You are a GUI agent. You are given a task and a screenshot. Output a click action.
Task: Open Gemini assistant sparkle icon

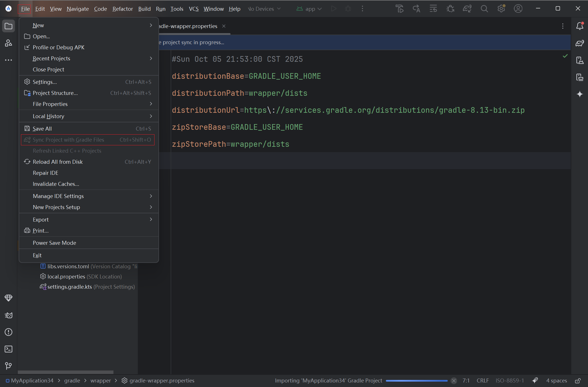click(580, 94)
